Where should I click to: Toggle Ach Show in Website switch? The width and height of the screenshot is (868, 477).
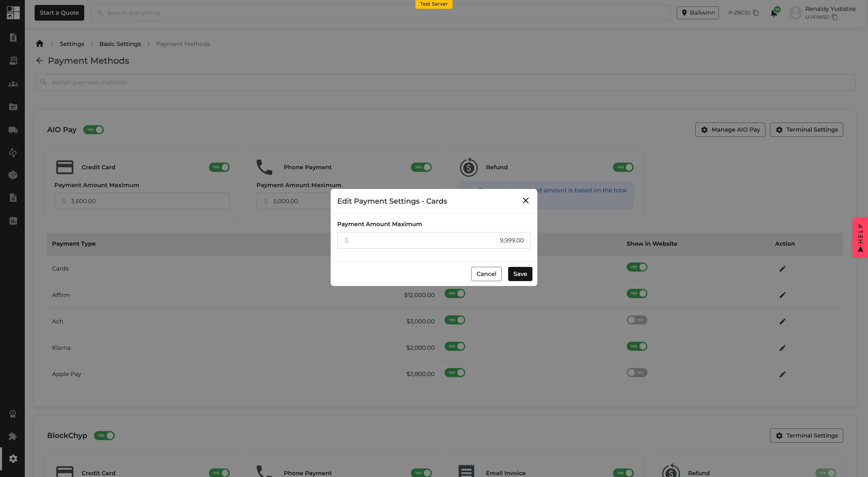(x=637, y=320)
